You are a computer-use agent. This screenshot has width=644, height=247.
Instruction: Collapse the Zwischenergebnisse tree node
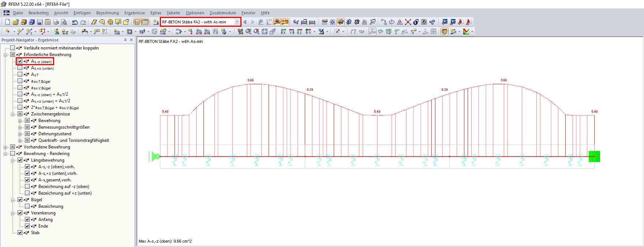[13, 114]
